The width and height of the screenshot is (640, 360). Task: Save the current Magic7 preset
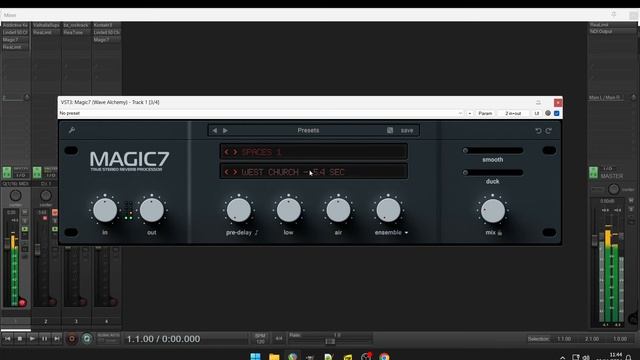coord(407,131)
